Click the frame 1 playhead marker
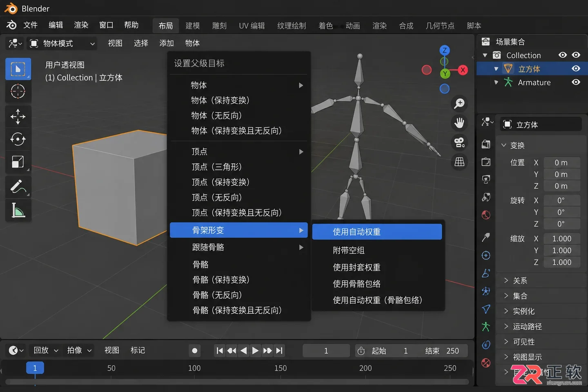The image size is (588, 392). (35, 368)
